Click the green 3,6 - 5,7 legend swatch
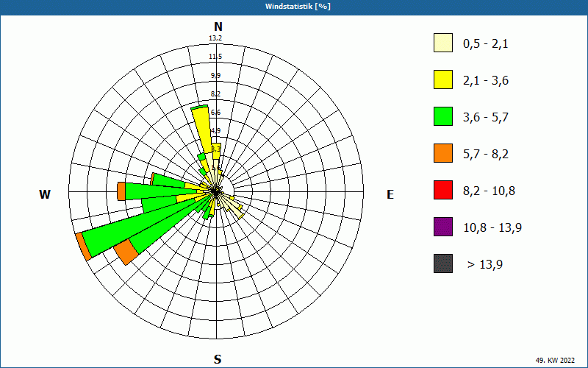The height and width of the screenshot is (368, 588). click(443, 116)
